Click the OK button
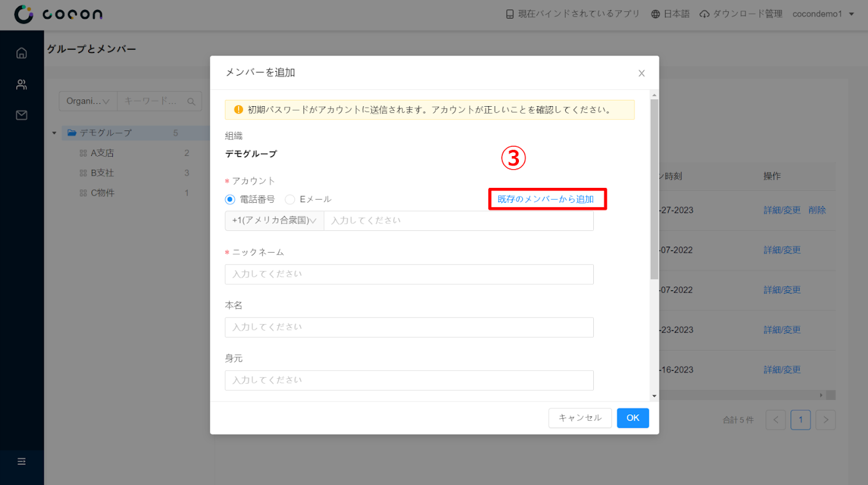Viewport: 868px width, 485px height. pos(633,418)
